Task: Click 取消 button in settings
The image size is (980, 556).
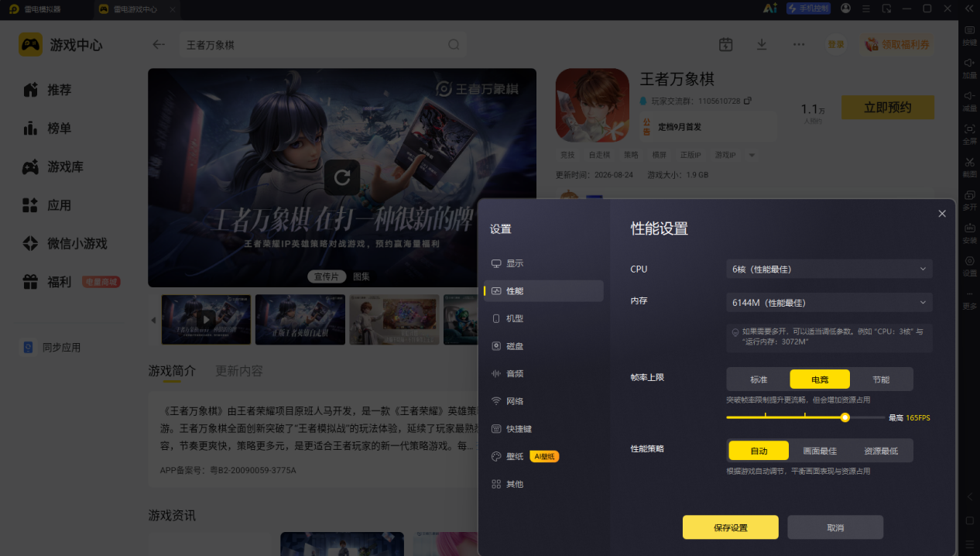Action: click(835, 527)
